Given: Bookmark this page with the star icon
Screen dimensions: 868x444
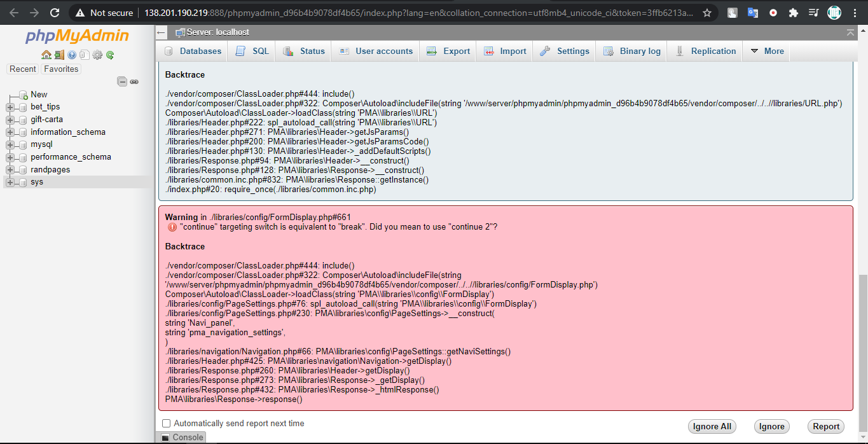Looking at the screenshot, I should [x=707, y=13].
